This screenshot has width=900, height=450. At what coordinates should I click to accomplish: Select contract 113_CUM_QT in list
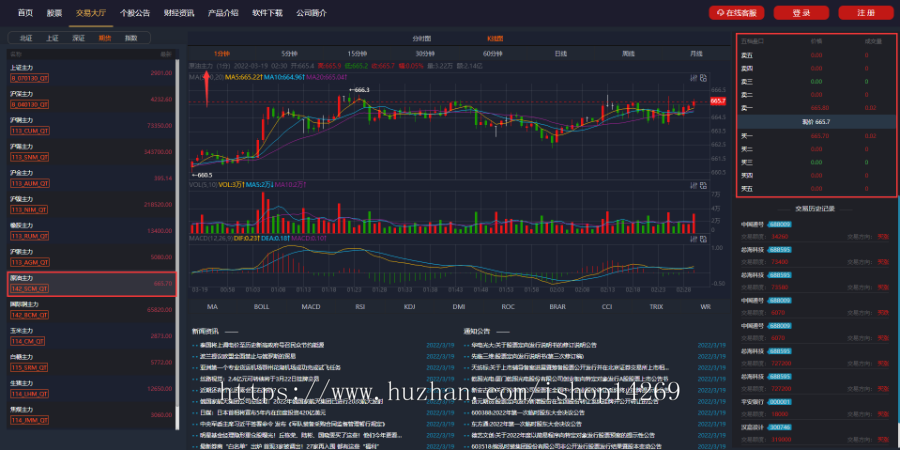tap(29, 130)
